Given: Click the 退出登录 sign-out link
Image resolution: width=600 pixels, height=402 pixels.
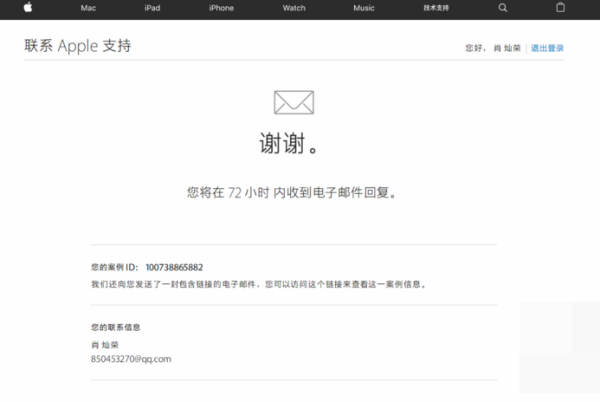Looking at the screenshot, I should pos(547,48).
